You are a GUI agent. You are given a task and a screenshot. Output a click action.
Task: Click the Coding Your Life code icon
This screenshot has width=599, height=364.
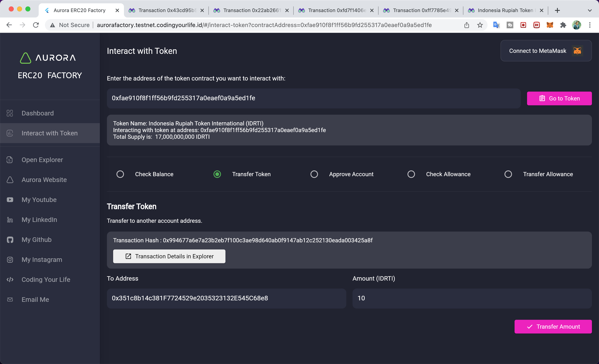[x=10, y=280]
